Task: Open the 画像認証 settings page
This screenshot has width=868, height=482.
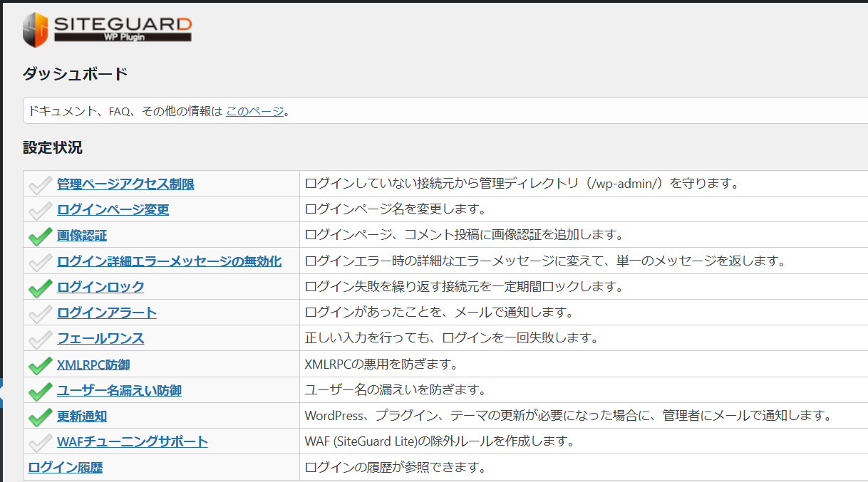Action: click(81, 235)
